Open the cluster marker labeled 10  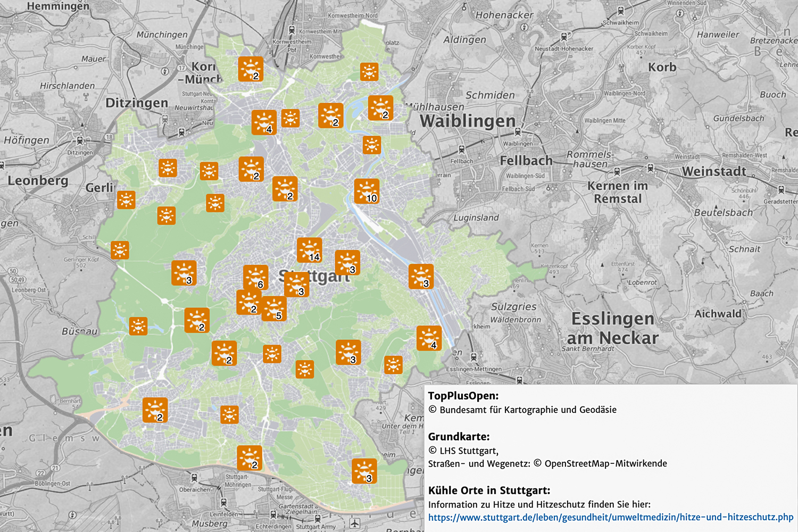pos(367,192)
